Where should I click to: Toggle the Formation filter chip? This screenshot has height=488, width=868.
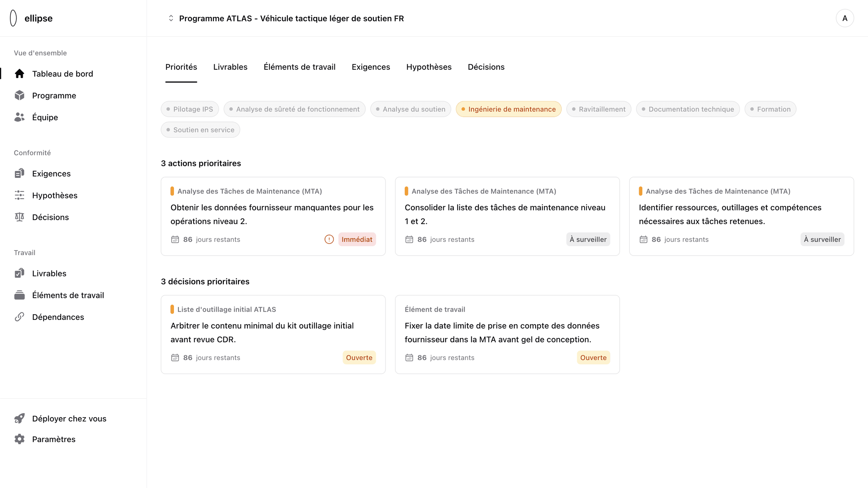point(770,109)
